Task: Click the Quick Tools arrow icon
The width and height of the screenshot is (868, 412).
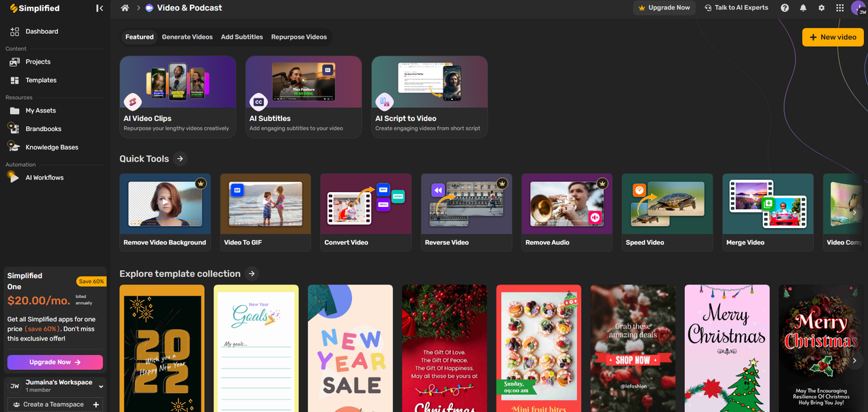Action: (180, 159)
